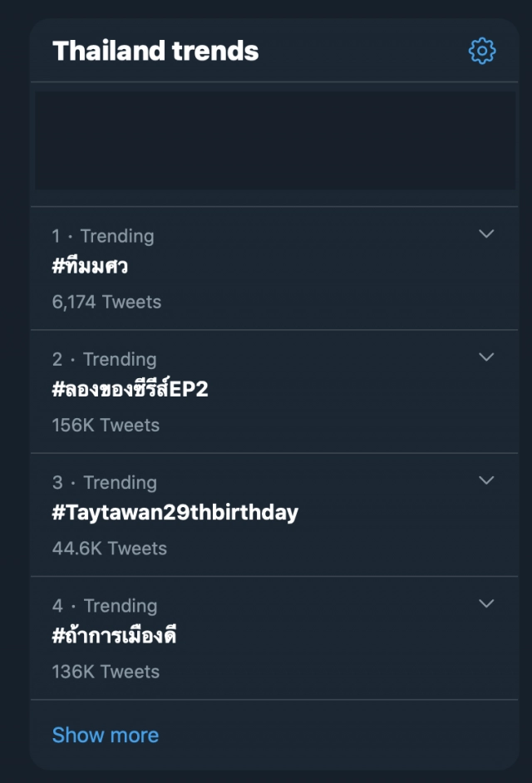The height and width of the screenshot is (783, 532).
Task: Expand options chevron for #ทีมมศว trend
Action: point(487,234)
